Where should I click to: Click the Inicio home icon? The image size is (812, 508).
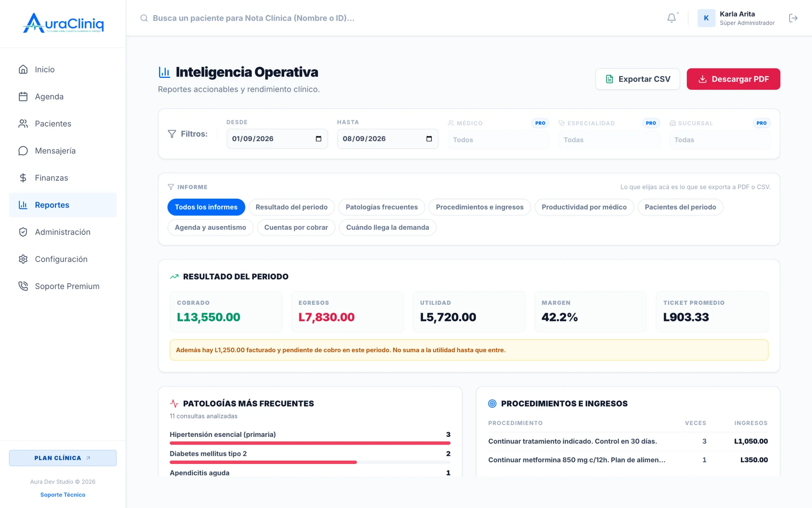tap(23, 69)
